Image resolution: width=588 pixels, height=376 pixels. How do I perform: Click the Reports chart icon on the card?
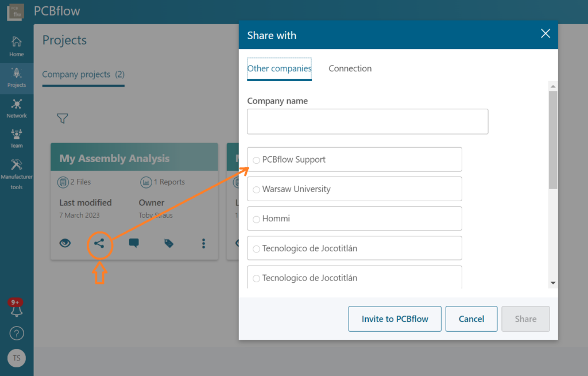click(x=146, y=182)
